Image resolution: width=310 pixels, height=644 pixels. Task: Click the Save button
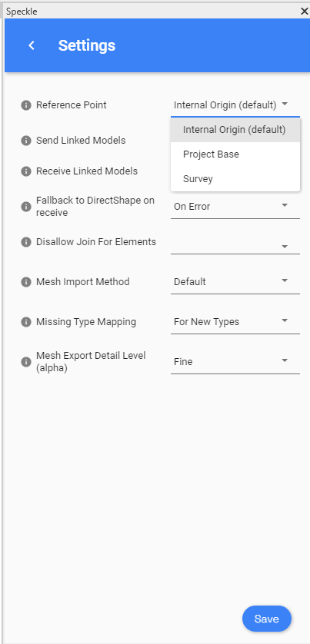pyautogui.click(x=267, y=619)
